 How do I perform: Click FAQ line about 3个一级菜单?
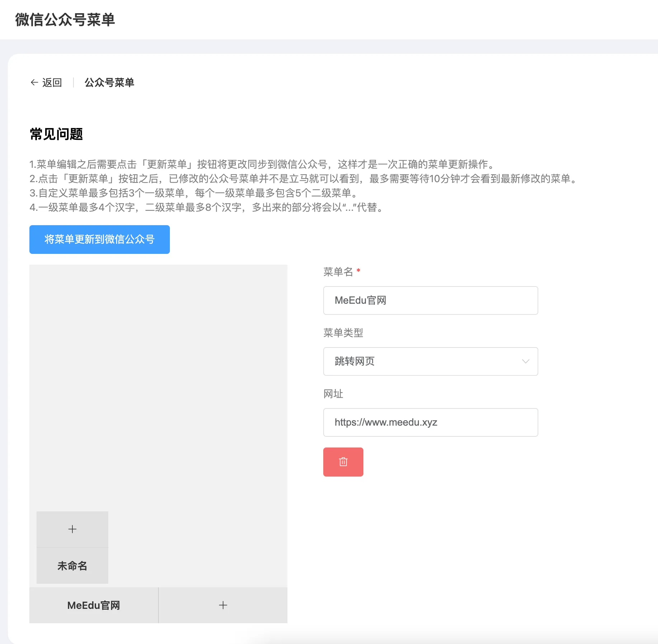pyautogui.click(x=194, y=193)
